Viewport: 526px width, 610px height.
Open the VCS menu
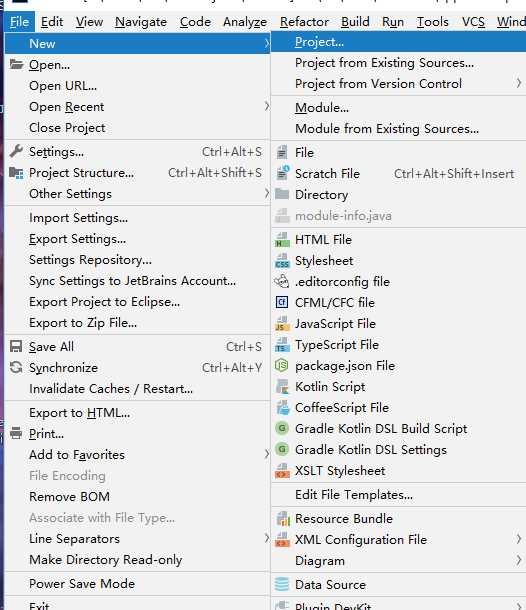(473, 22)
